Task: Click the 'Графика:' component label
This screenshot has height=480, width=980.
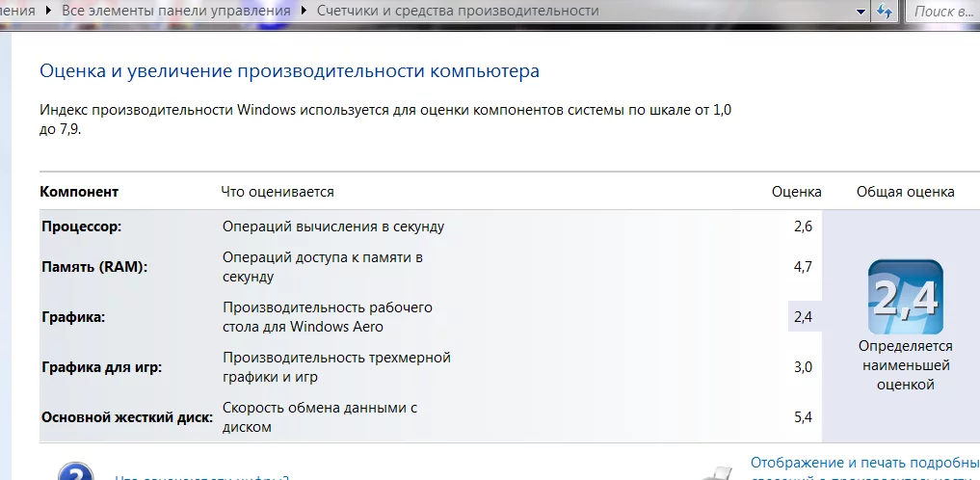Action: coord(73,317)
